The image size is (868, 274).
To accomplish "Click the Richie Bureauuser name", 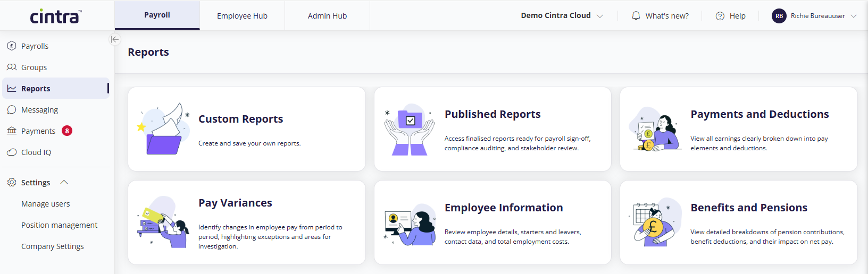I will [x=817, y=16].
